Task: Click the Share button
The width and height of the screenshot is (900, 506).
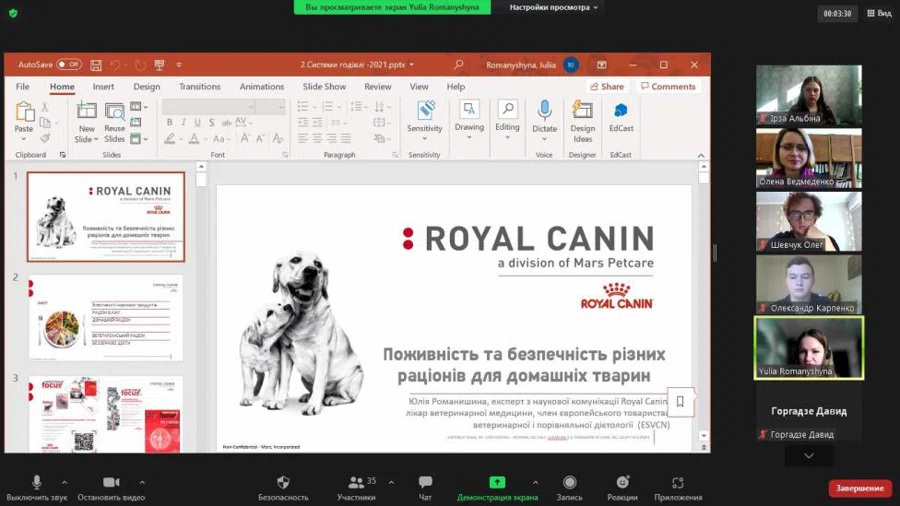Action: tap(607, 87)
